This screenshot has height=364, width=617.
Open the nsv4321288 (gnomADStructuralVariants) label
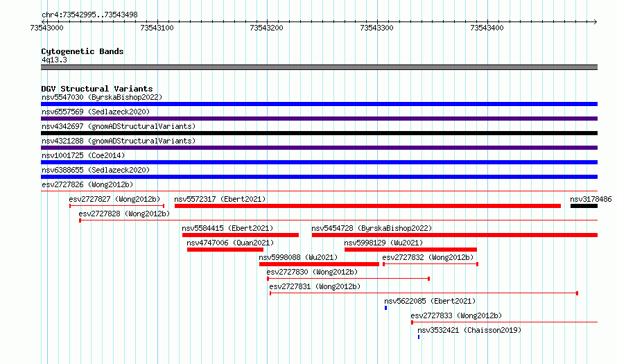point(119,141)
